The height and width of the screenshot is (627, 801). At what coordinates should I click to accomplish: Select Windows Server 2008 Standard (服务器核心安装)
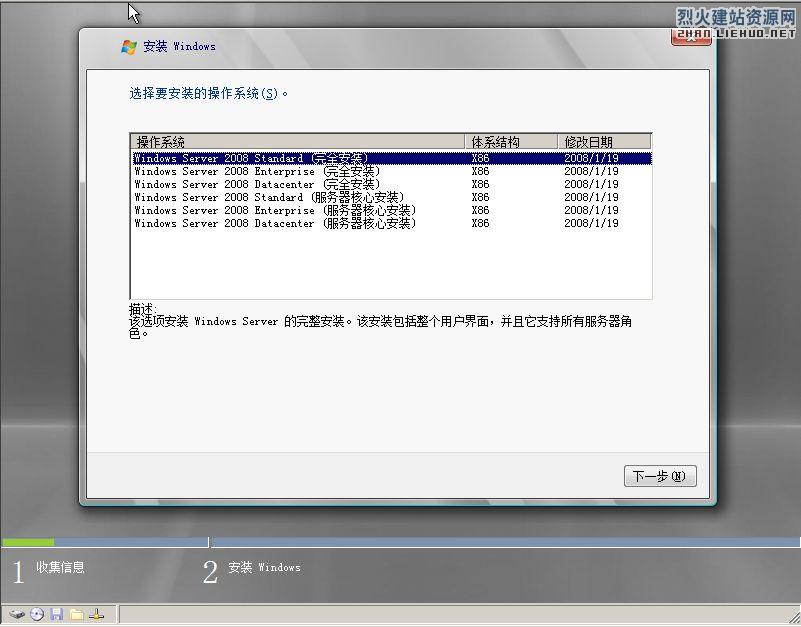392,197
